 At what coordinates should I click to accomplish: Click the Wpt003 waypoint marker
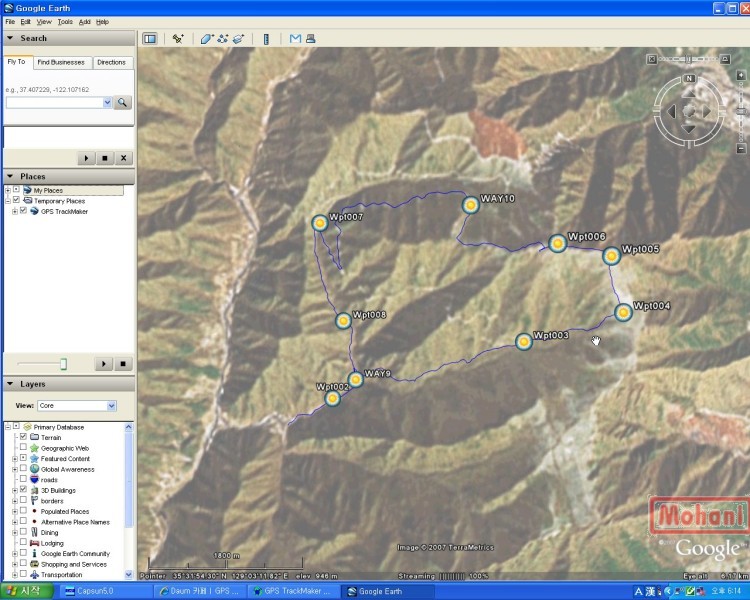[x=524, y=342]
